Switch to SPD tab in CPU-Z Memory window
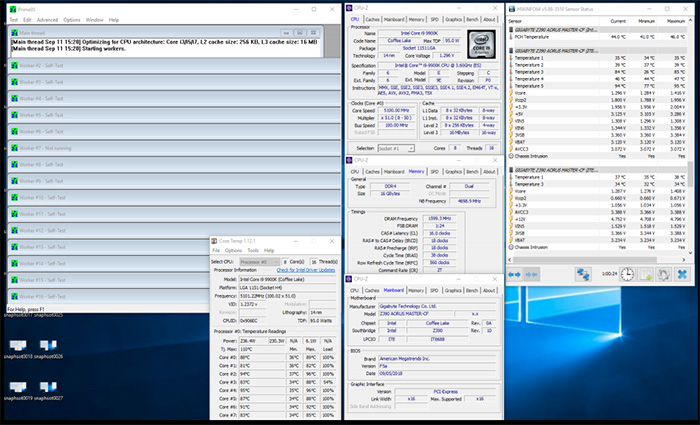The height and width of the screenshot is (425, 700). (x=434, y=172)
